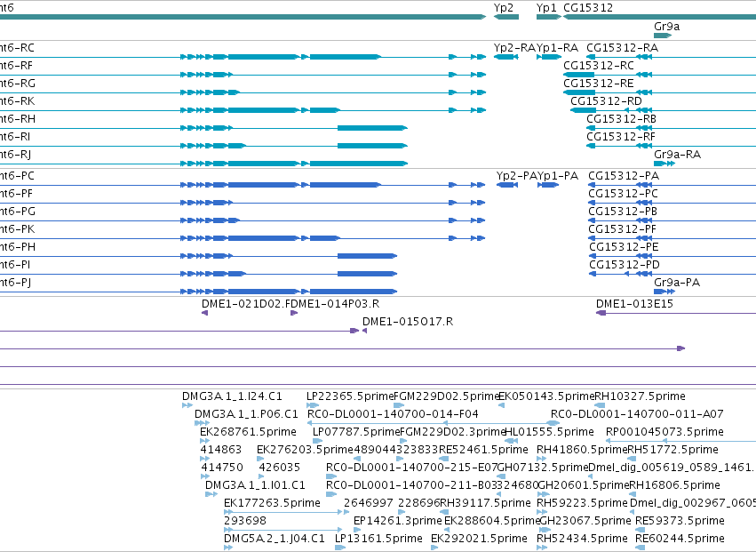Image resolution: width=756 pixels, height=552 pixels.
Task: Select the DME1-021D02.F clone label
Action: (246, 304)
